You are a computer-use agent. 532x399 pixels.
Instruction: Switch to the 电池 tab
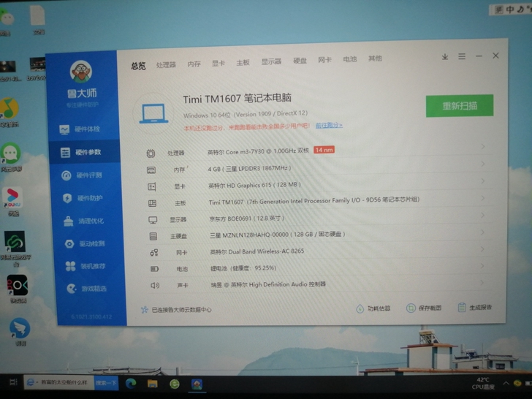350,59
